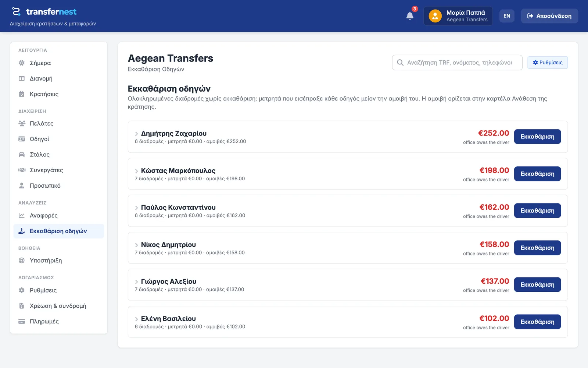Screen dimensions: 588x368
Task: Expand Δημήτρης Ζαχαρίου driver row
Action: click(136, 134)
